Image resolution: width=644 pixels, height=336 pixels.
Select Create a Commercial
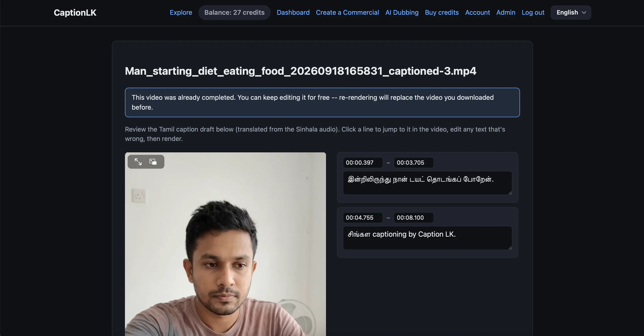(x=347, y=13)
